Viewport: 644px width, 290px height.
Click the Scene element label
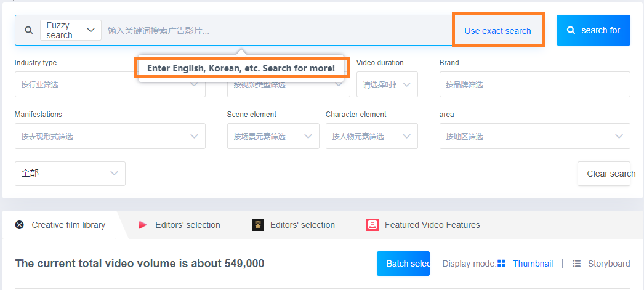pyautogui.click(x=252, y=115)
